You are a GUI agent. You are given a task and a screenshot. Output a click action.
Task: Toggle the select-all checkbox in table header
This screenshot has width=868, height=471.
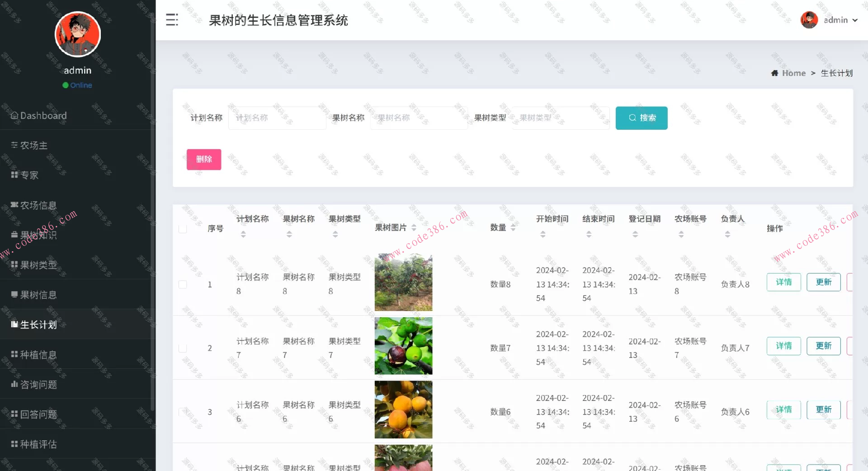point(183,229)
